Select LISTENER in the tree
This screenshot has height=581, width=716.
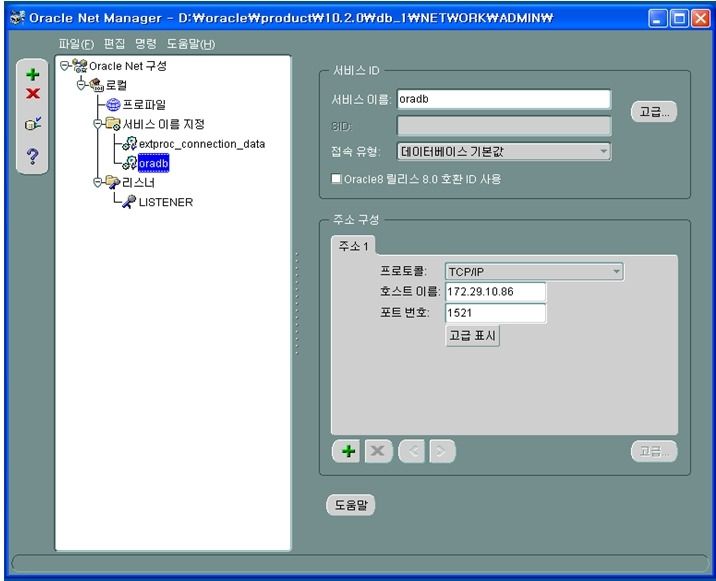[x=166, y=202]
